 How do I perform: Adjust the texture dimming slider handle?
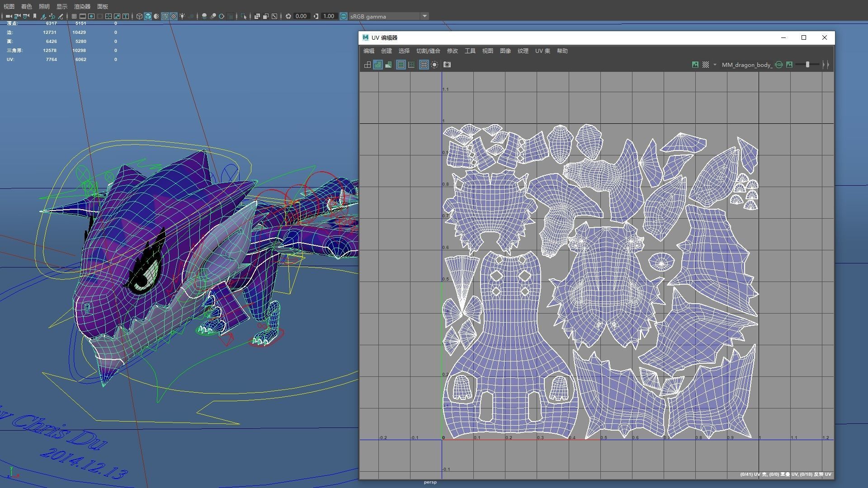coord(807,65)
